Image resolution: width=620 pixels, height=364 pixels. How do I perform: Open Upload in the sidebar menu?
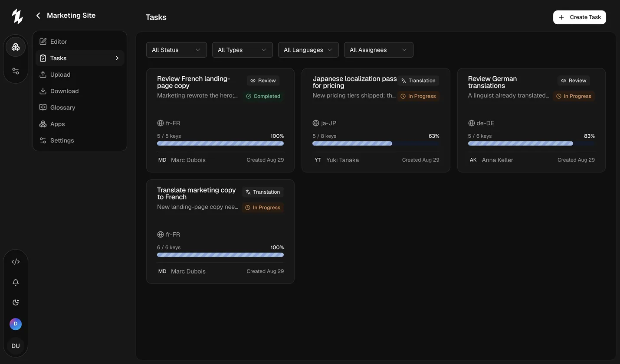(80, 75)
